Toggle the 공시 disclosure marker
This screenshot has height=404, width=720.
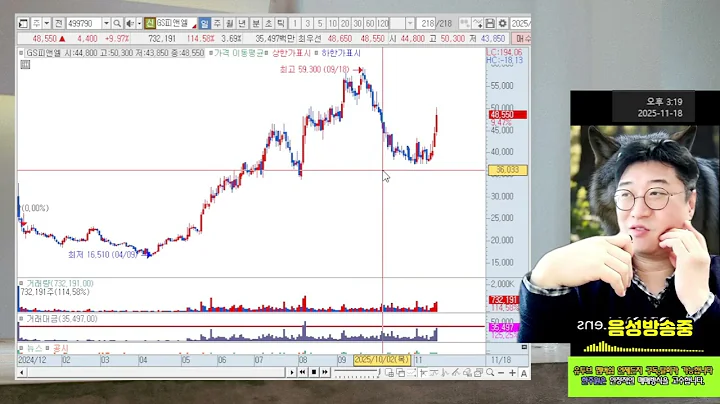point(48,348)
